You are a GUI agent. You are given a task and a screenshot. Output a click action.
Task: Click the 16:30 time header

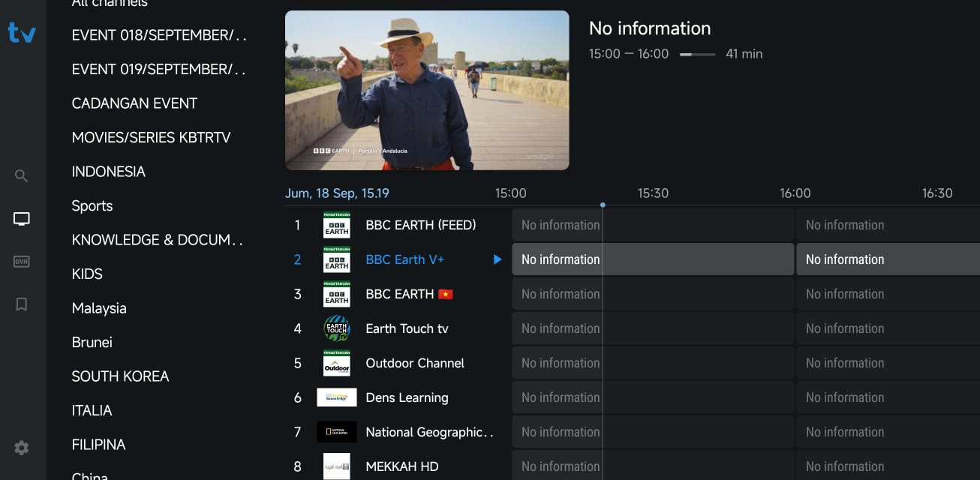[x=937, y=193]
